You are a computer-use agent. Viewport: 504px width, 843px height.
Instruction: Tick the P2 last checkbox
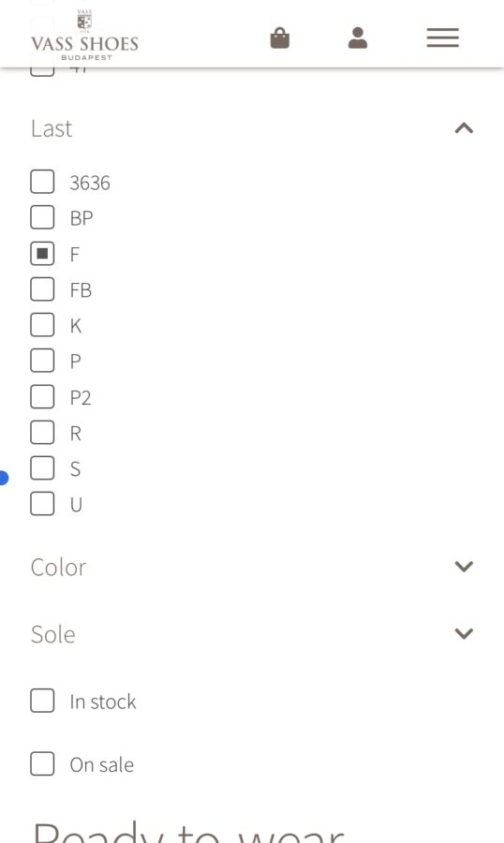click(42, 397)
